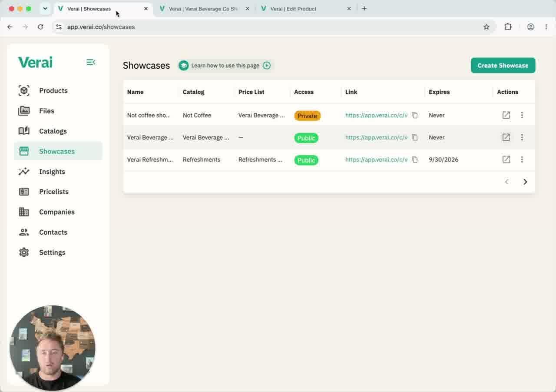Screen dimensions: 556x392
Task: Click Public badge in Verai Refreshments row
Action: pyautogui.click(x=306, y=160)
